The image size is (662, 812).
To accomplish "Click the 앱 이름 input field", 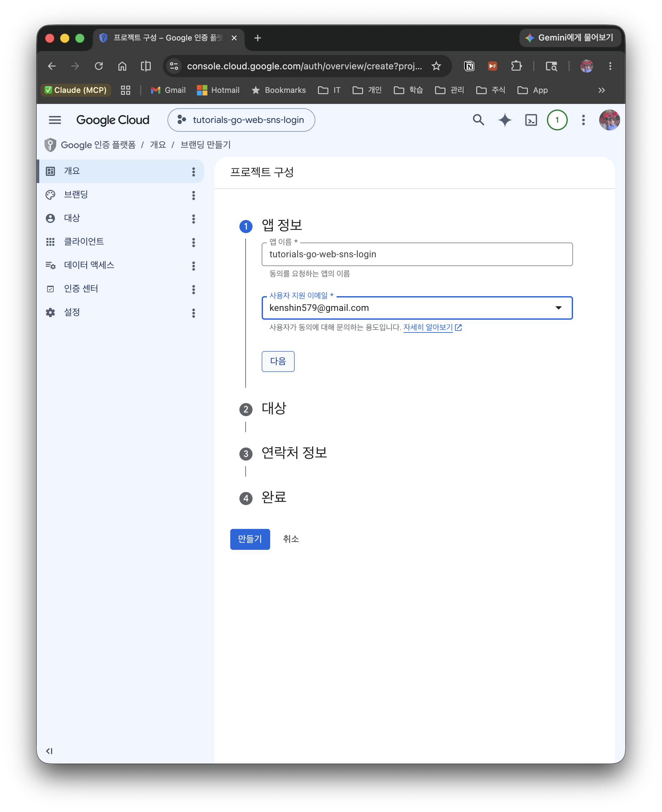I will [417, 254].
